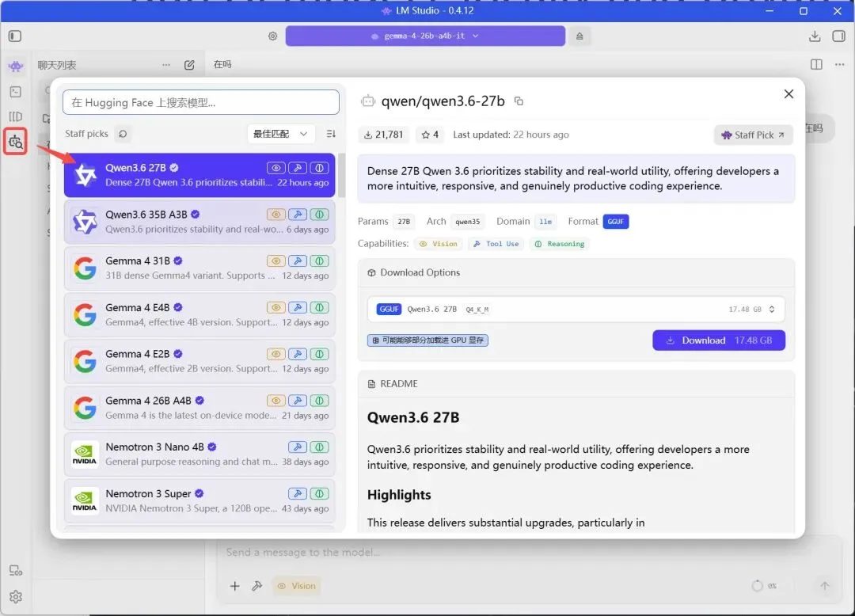Toggle the left sidebar panel icon

coord(15,36)
